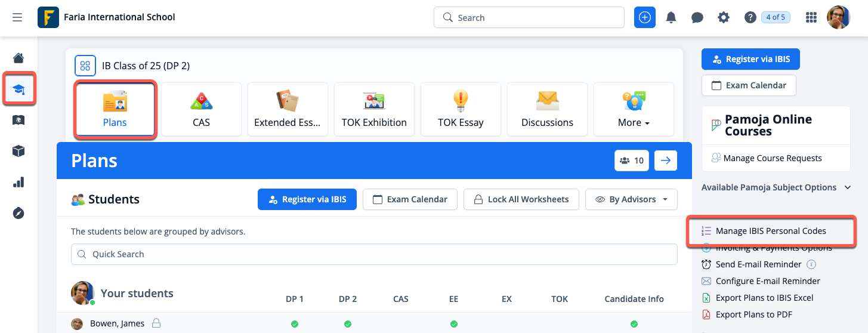
Task: Click Manage IBIS Personal Codes link
Action: (x=771, y=231)
